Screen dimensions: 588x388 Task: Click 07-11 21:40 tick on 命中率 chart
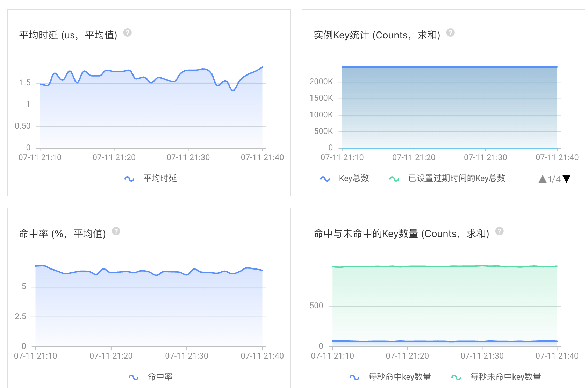(262, 356)
